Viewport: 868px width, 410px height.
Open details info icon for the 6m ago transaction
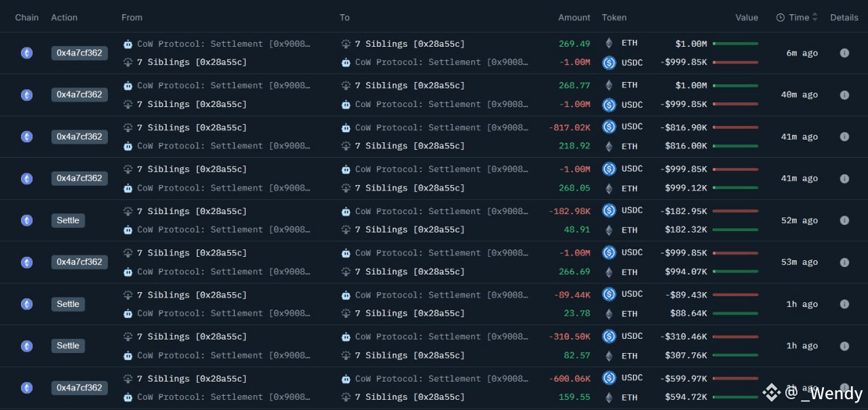(844, 53)
